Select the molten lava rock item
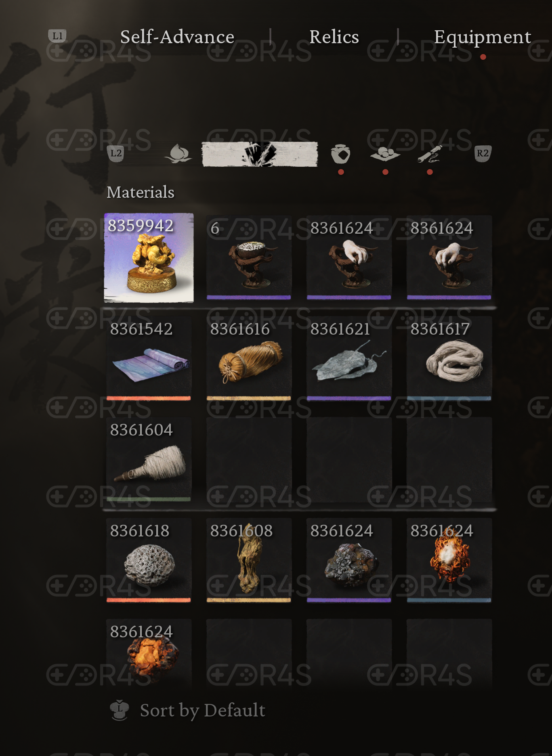Viewport: 552px width, 756px height. (149, 653)
